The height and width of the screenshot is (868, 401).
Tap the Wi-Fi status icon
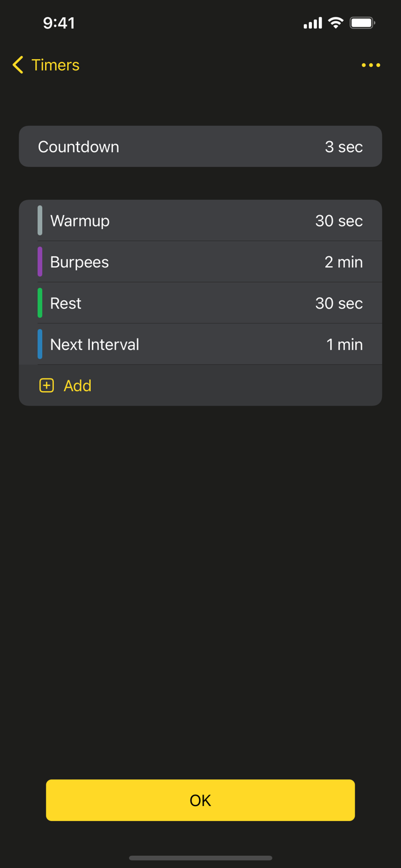point(336,23)
